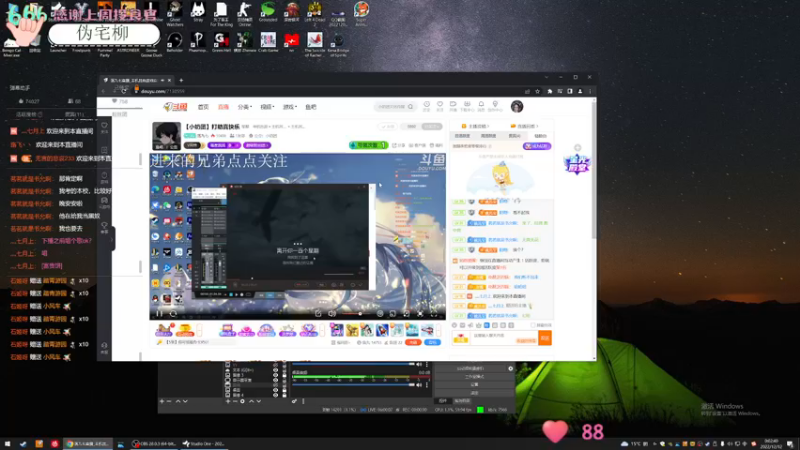800x450 pixels.
Task: Select 直播 in Douyu navigation
Action: (x=223, y=107)
